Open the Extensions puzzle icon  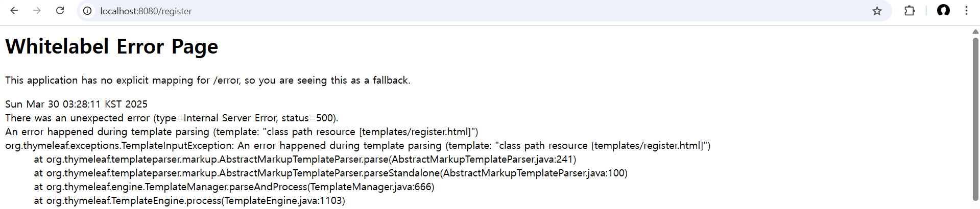(909, 11)
